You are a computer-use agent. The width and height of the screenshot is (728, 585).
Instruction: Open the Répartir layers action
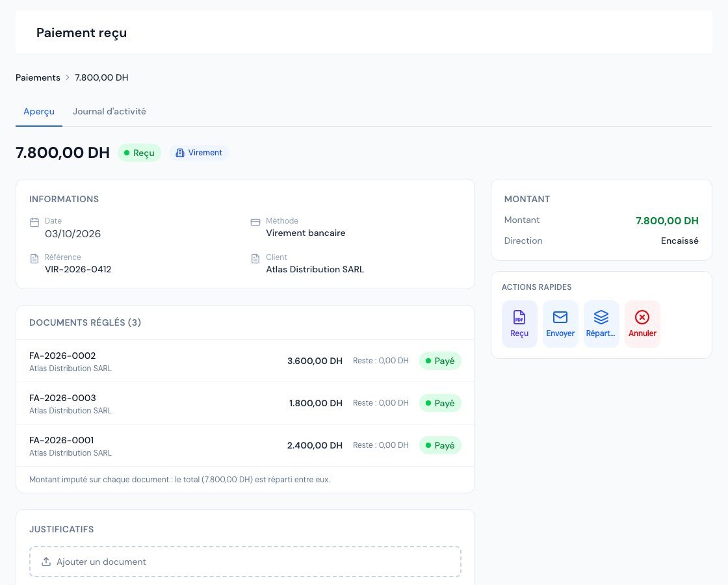coord(601,324)
